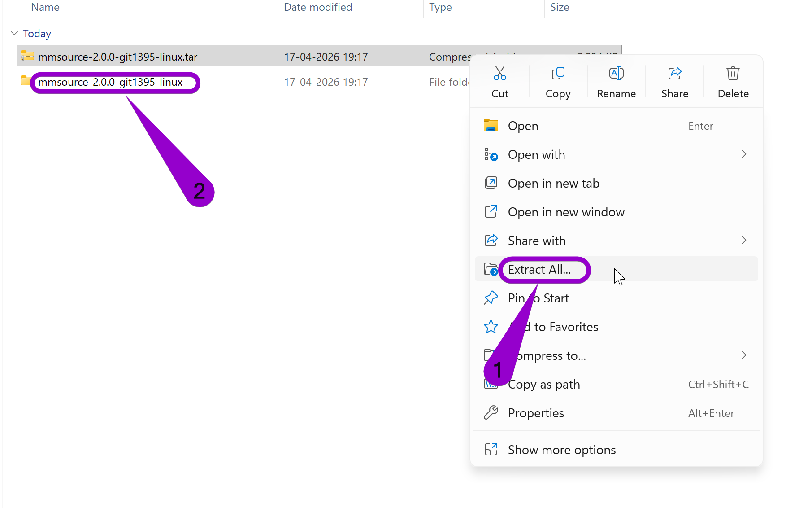Click the Pin to Start icon
This screenshot has height=508, width=812.
(491, 298)
